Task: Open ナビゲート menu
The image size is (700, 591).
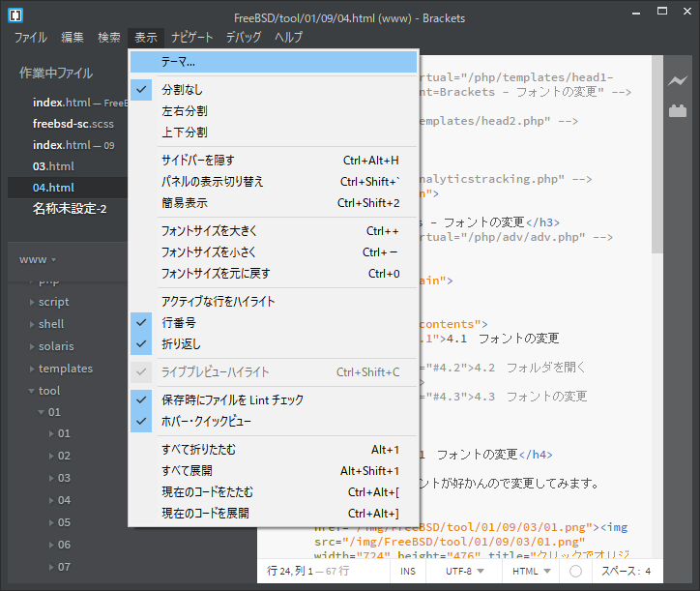Action: point(192,37)
